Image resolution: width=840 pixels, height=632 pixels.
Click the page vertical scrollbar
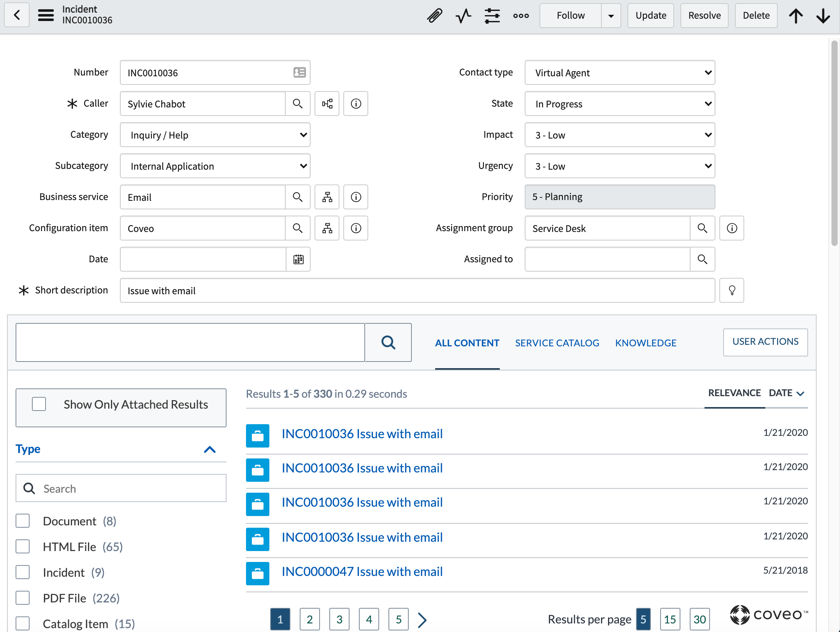pyautogui.click(x=834, y=142)
